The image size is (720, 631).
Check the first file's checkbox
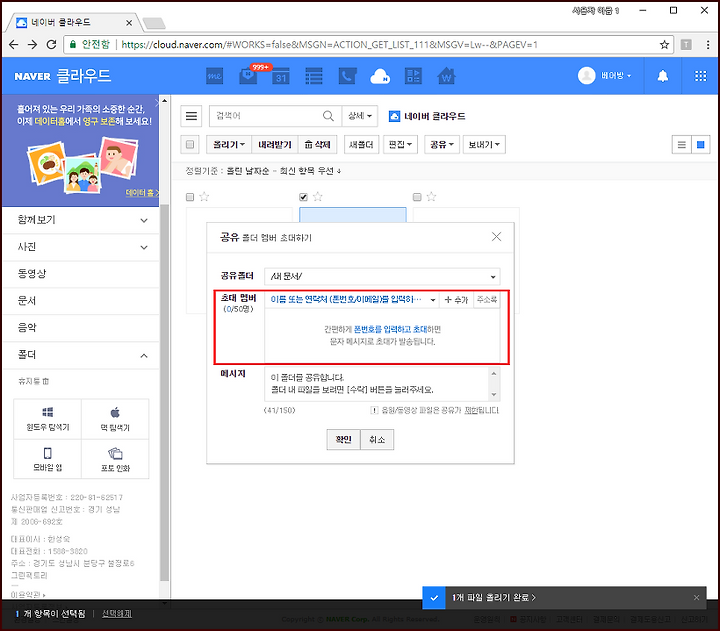click(x=190, y=197)
